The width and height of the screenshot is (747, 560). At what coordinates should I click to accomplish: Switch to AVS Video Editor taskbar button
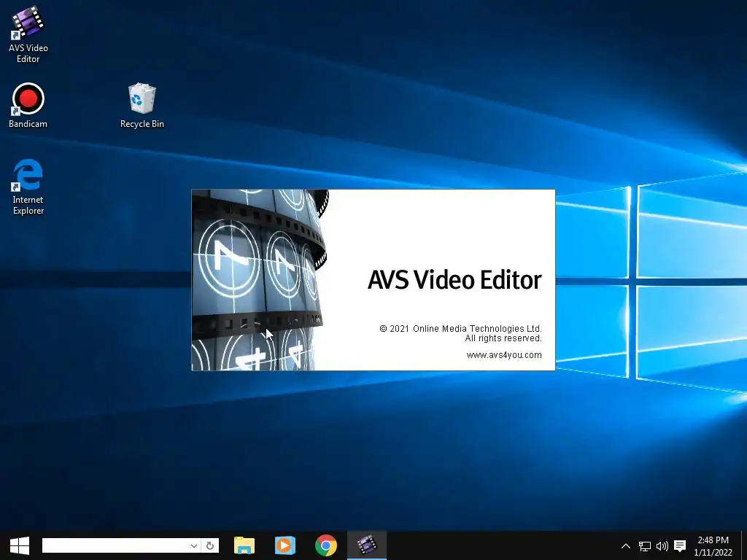pyautogui.click(x=367, y=545)
